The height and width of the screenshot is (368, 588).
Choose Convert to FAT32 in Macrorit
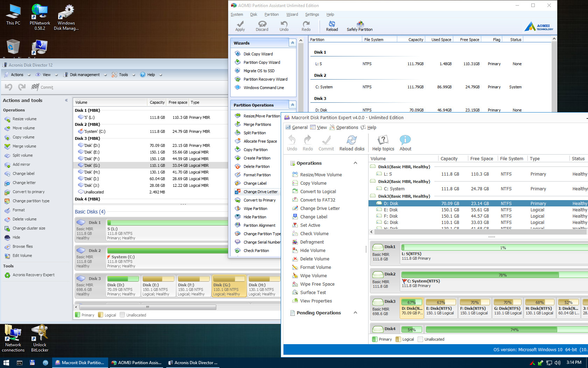click(317, 200)
